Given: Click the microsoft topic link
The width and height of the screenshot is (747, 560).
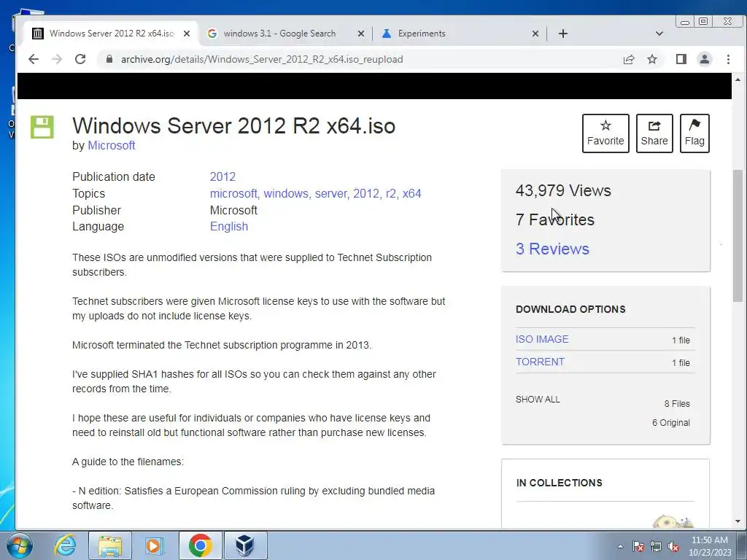Looking at the screenshot, I should (x=233, y=193).
